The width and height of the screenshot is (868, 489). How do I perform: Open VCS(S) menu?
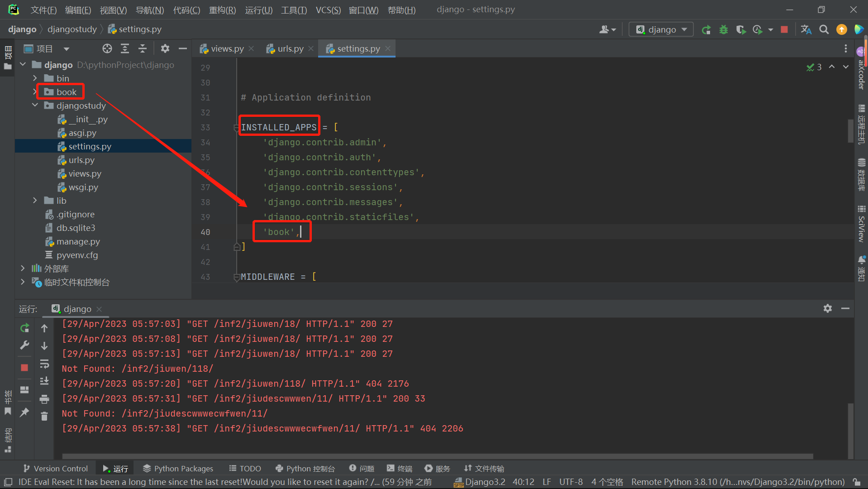point(328,10)
